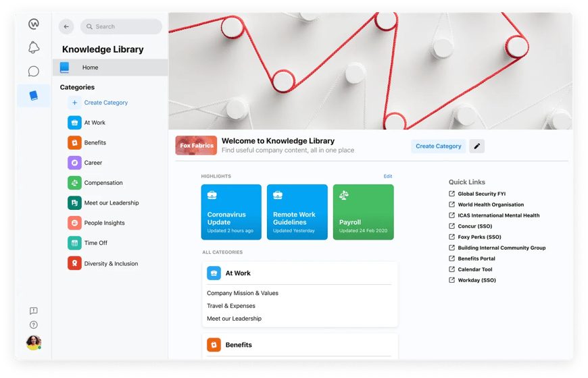The width and height of the screenshot is (588, 378).
Task: Click the feedback report icon
Action: [33, 310]
